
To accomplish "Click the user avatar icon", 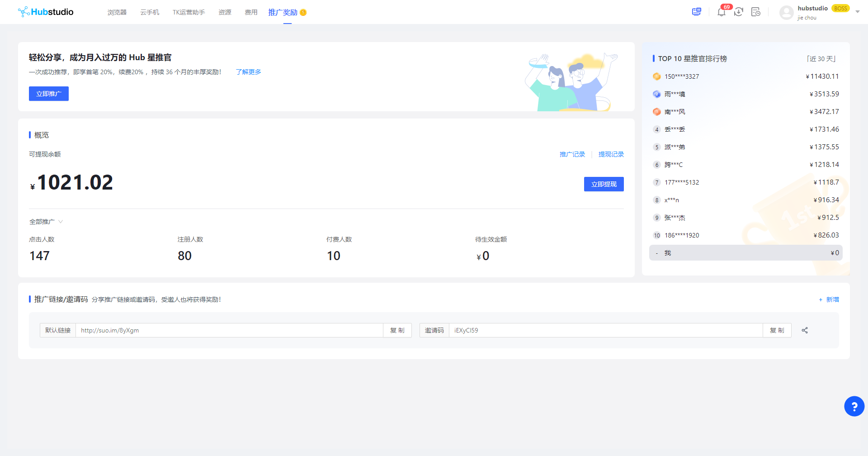I will coord(787,12).
